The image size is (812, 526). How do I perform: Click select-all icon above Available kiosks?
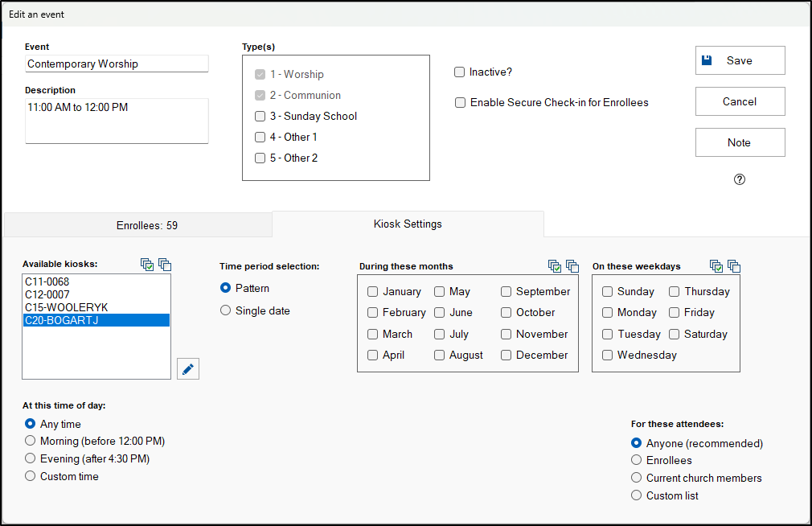(146, 265)
